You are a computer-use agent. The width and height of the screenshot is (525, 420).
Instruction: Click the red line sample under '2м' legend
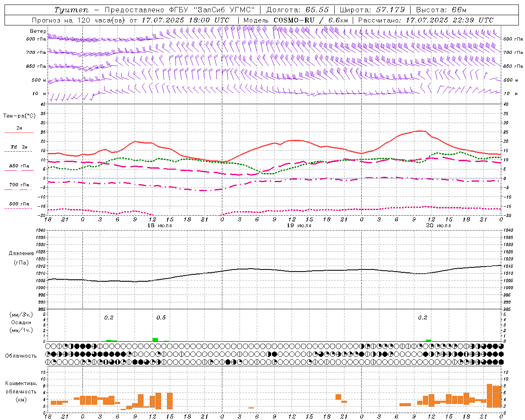(x=19, y=133)
